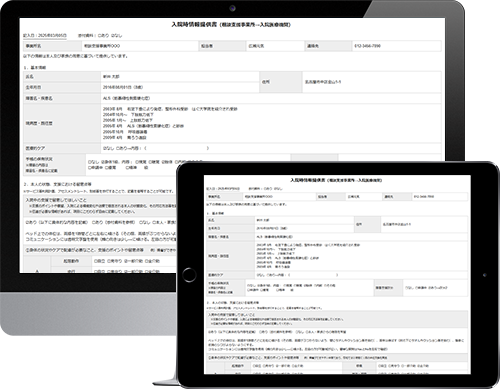
Task: Click the 事業所名 value field on the monitor
Action: tap(140, 46)
